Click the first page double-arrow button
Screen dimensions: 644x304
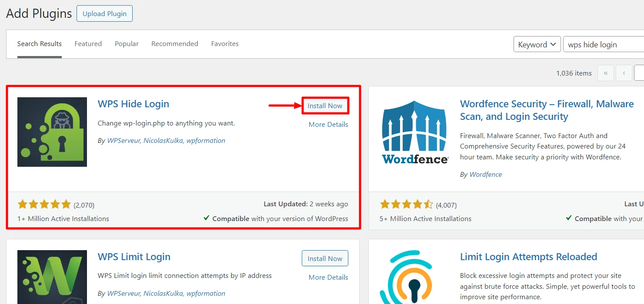[606, 73]
